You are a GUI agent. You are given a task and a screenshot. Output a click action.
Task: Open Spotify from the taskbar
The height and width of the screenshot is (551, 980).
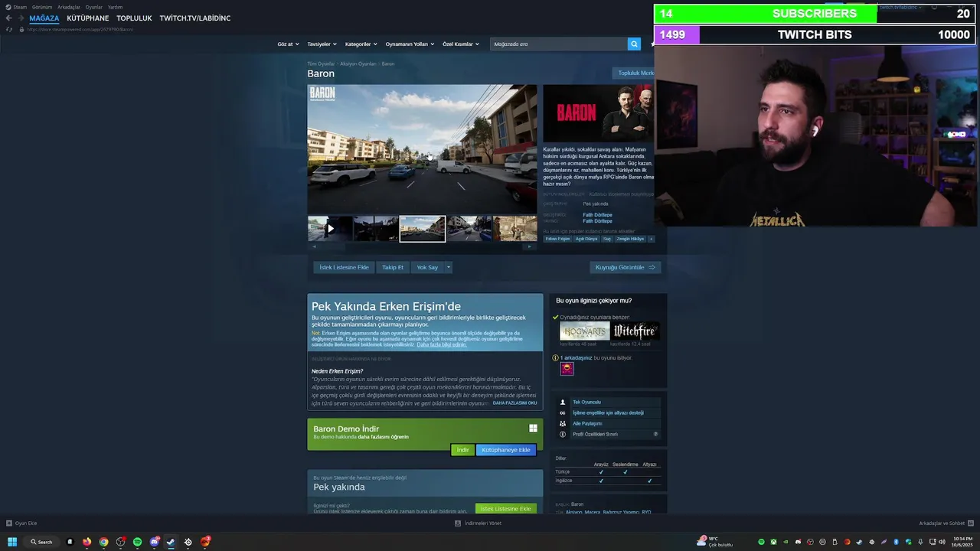[x=137, y=542]
